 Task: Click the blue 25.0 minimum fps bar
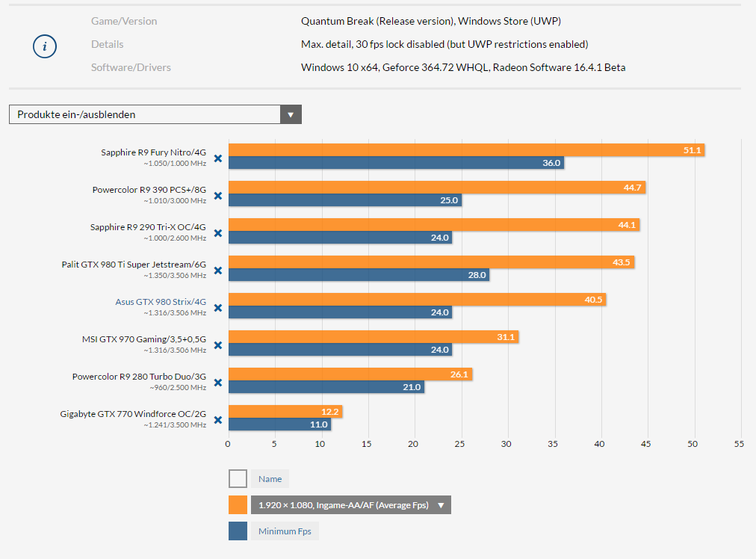tap(345, 200)
